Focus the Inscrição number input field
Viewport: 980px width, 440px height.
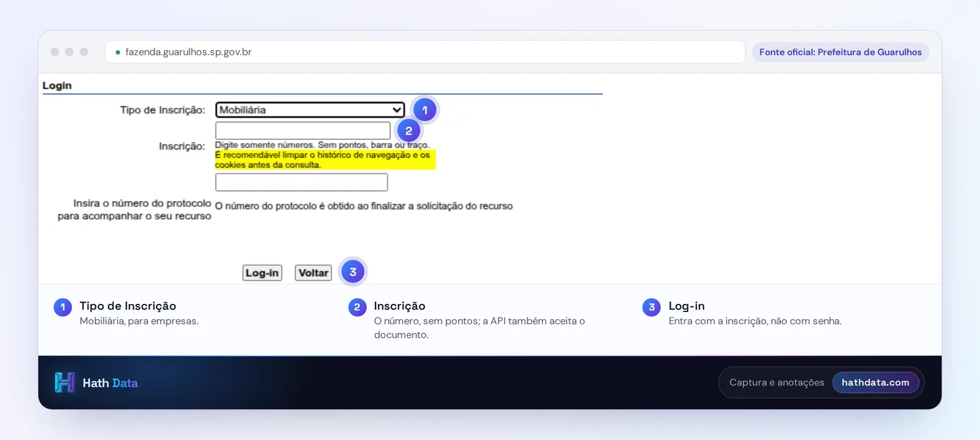(x=303, y=131)
